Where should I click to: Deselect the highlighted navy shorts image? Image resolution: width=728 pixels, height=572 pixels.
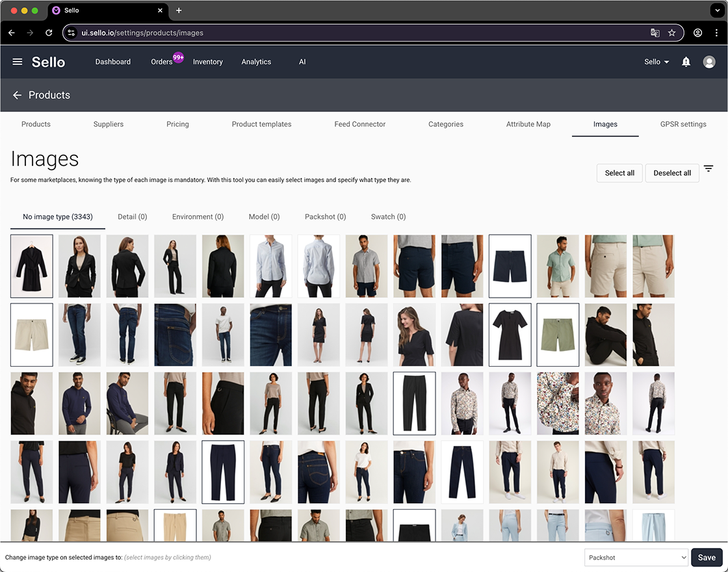coord(510,266)
